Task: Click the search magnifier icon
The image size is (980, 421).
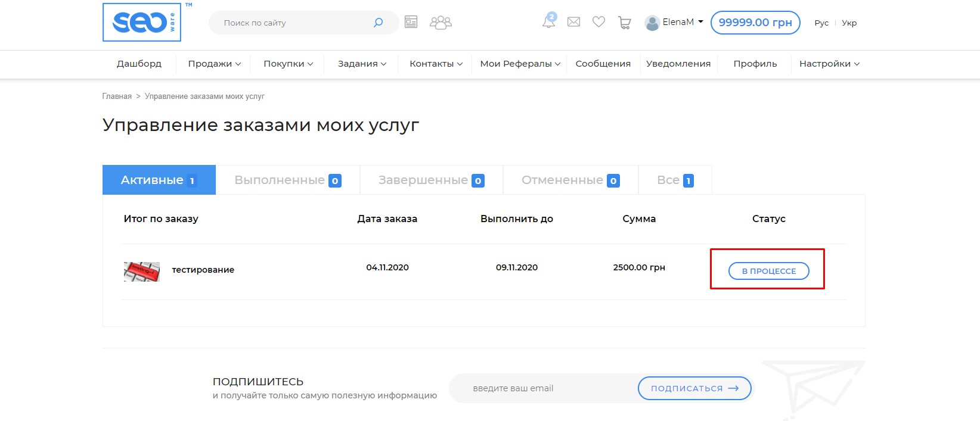Action: pyautogui.click(x=378, y=23)
